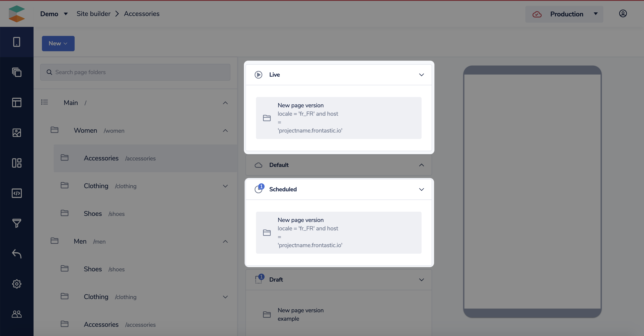
Task: Expand the Default section chevron
Action: point(421,165)
